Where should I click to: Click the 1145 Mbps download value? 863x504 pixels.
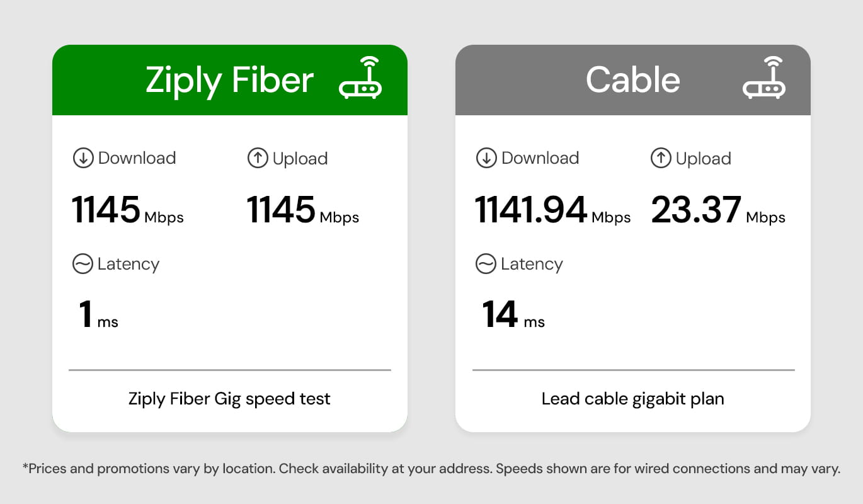click(x=128, y=210)
